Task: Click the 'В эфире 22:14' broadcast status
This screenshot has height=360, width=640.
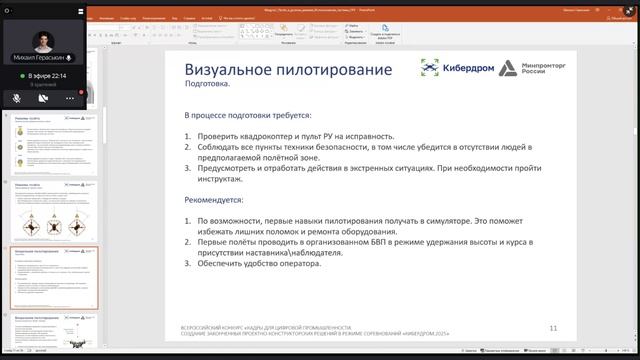Action: coord(43,76)
